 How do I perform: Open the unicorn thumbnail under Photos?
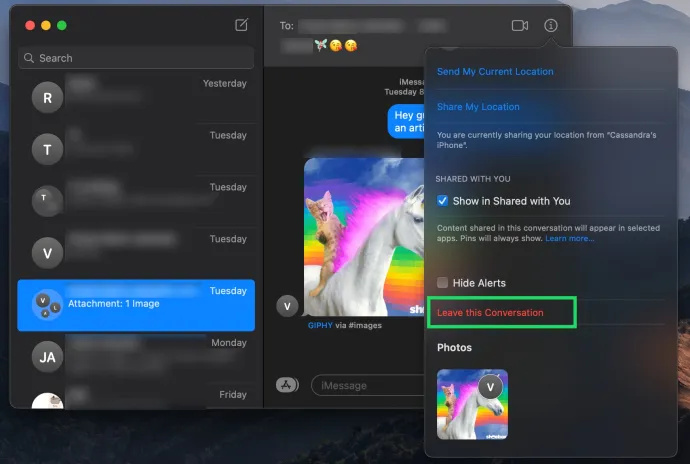tap(472, 404)
